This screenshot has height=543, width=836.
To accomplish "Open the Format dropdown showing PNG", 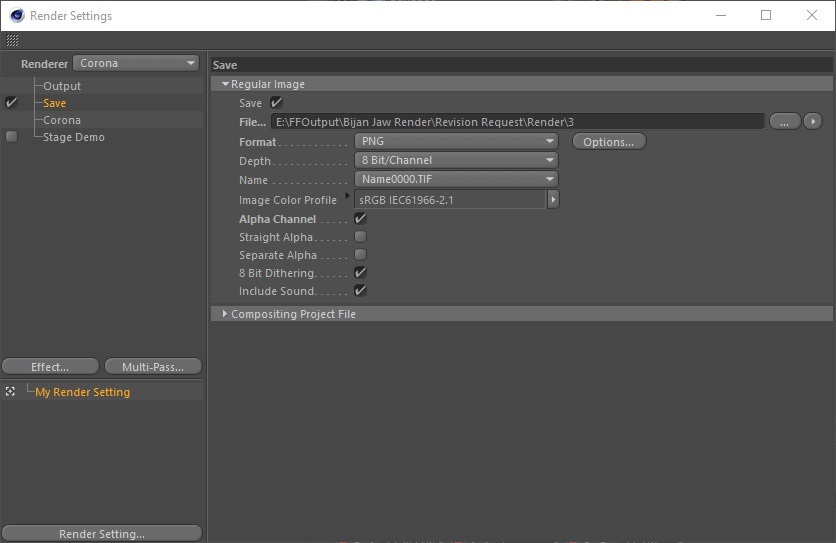I will coord(456,142).
